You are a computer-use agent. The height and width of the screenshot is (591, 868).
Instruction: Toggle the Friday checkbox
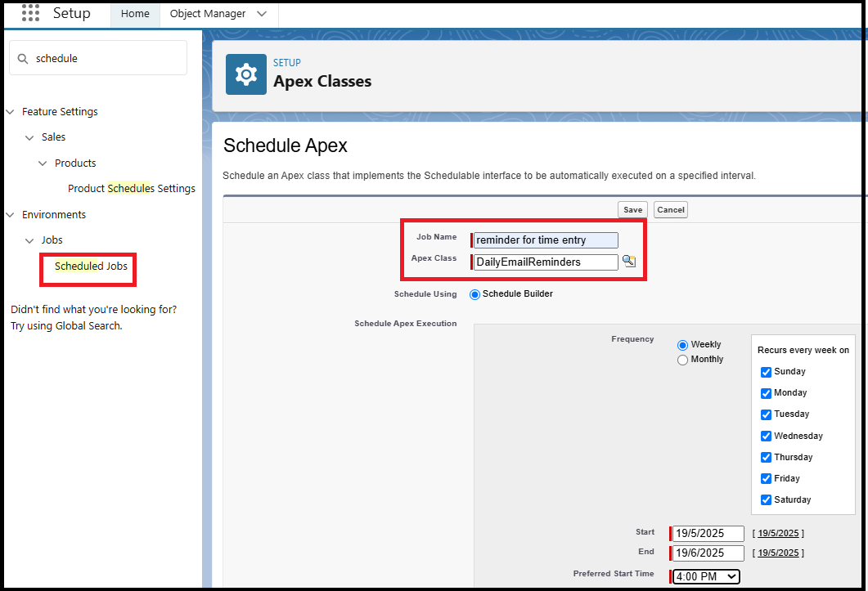[x=766, y=479]
